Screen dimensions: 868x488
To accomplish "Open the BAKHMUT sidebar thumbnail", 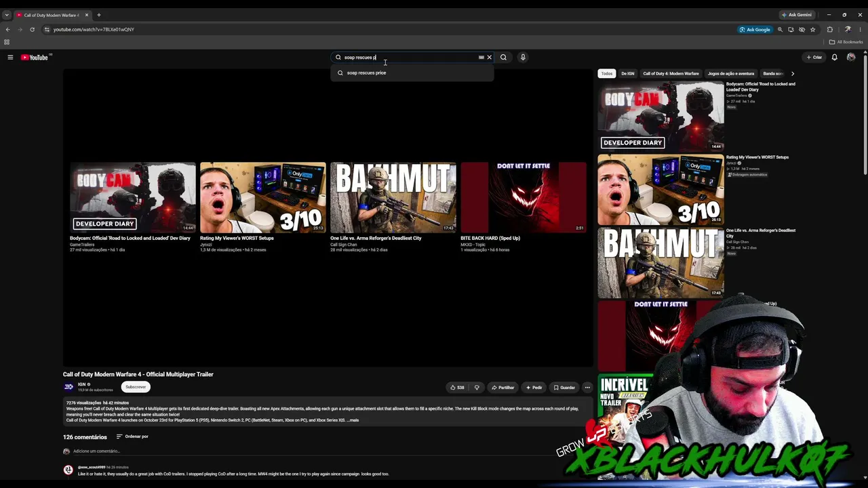I will coord(660,263).
